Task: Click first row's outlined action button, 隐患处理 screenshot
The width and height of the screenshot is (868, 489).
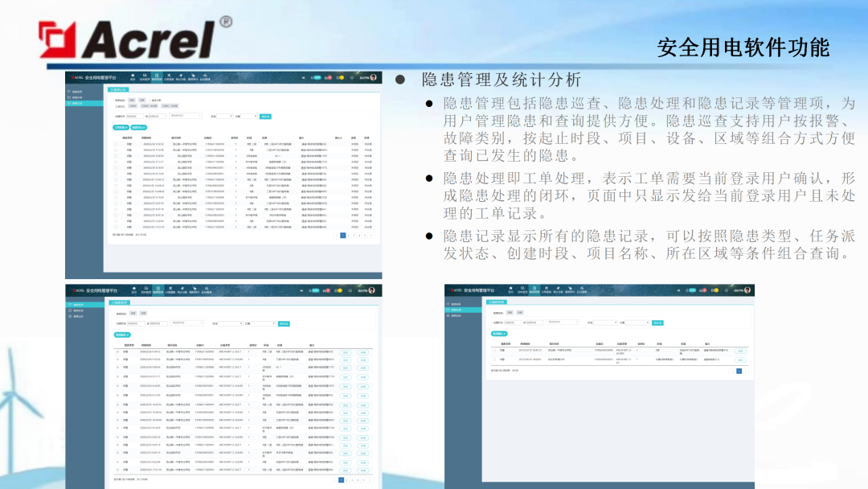Action: [740, 351]
